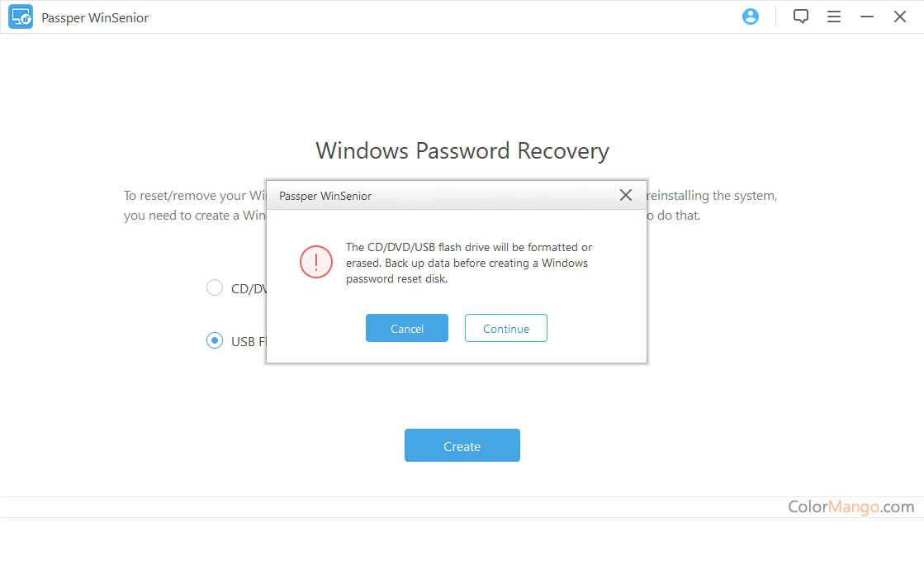Click the blue Create button
924x570 pixels.
coord(462,445)
